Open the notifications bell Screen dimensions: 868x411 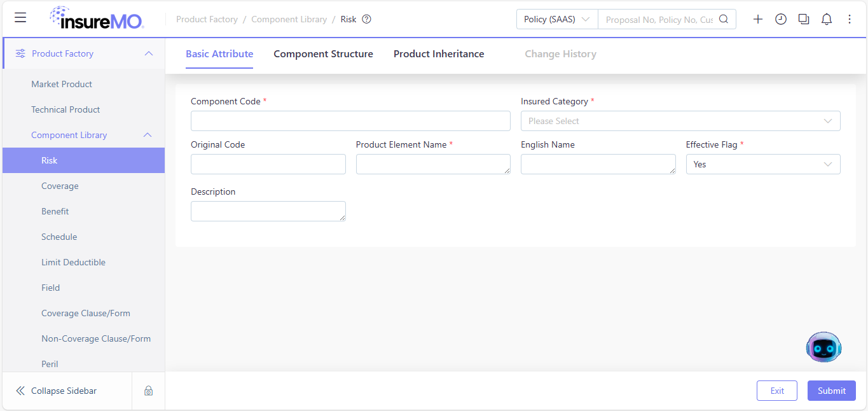827,19
